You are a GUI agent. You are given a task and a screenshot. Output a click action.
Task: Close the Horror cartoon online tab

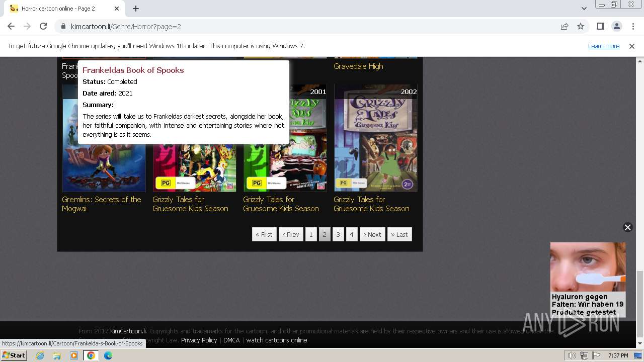pyautogui.click(x=116, y=9)
